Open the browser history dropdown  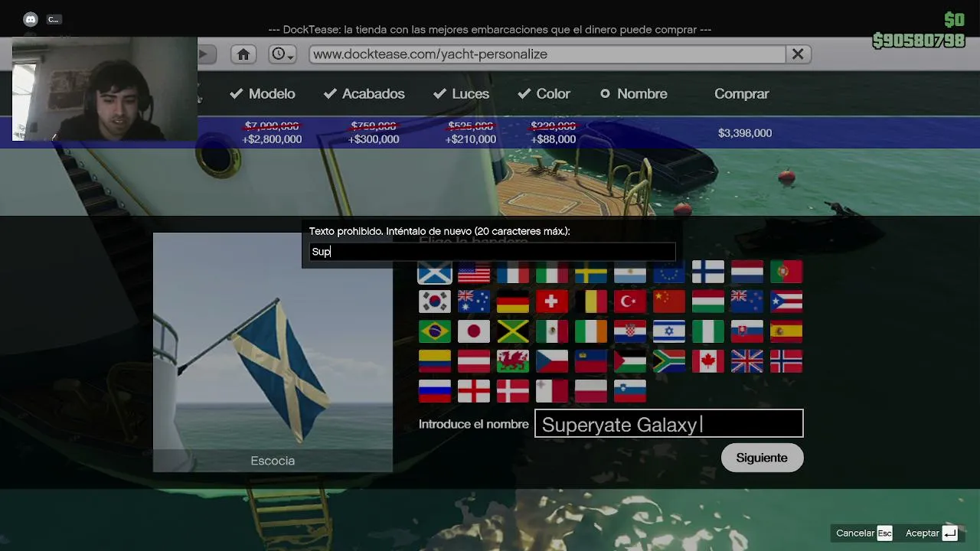click(x=283, y=54)
